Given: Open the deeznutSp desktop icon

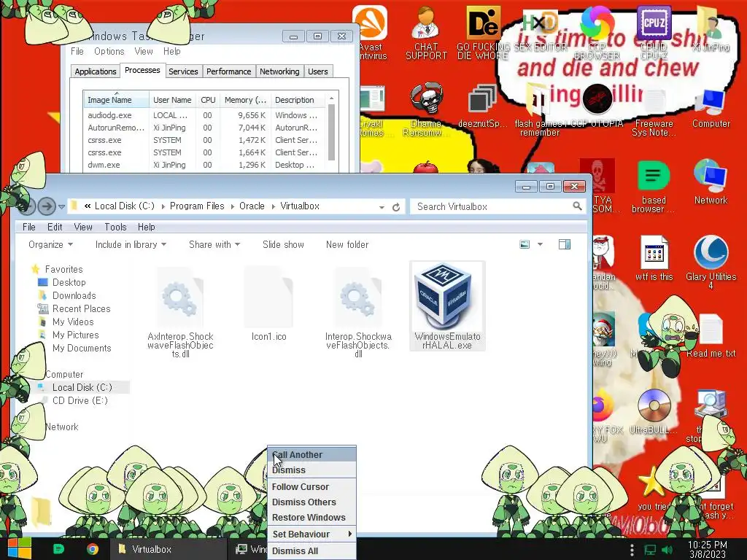Looking at the screenshot, I should click(482, 106).
